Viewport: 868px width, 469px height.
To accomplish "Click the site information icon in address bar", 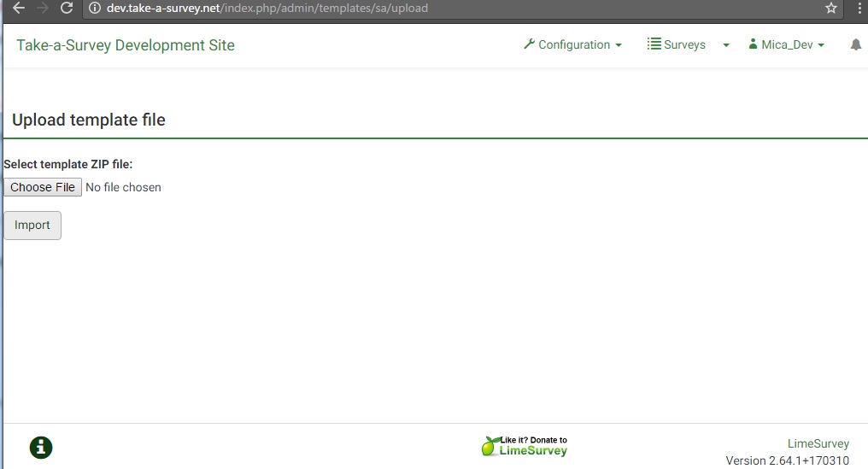I will (95, 9).
